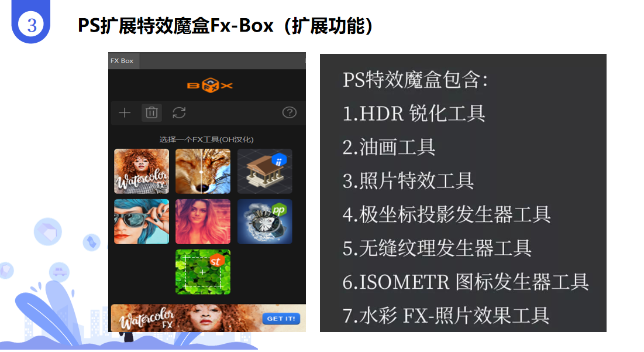This screenshot has height=352, width=644.
Task: Click the slide title PS扩展特效魔盒Fx-Box
Action: [x=176, y=26]
